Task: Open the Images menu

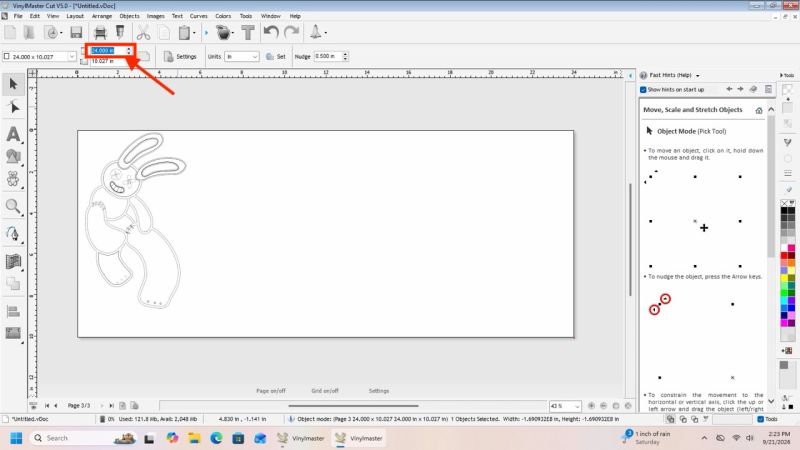Action: click(156, 16)
